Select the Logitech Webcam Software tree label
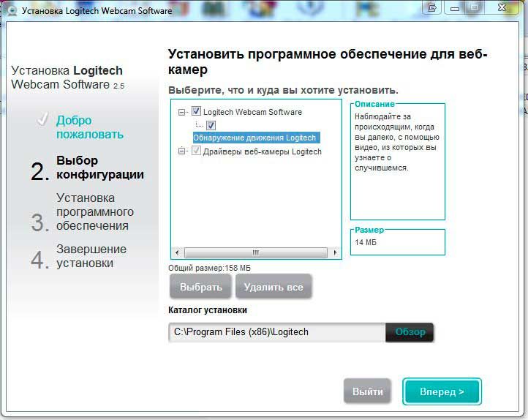The image size is (528, 420). pos(252,112)
